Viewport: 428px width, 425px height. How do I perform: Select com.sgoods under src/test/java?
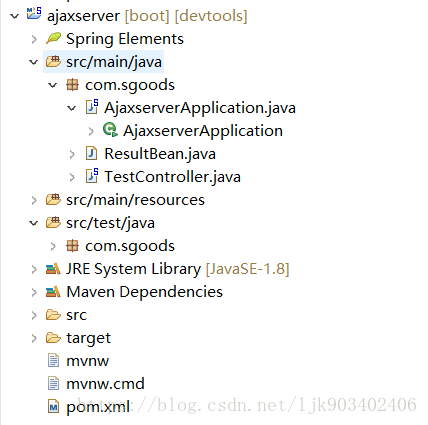click(130, 246)
